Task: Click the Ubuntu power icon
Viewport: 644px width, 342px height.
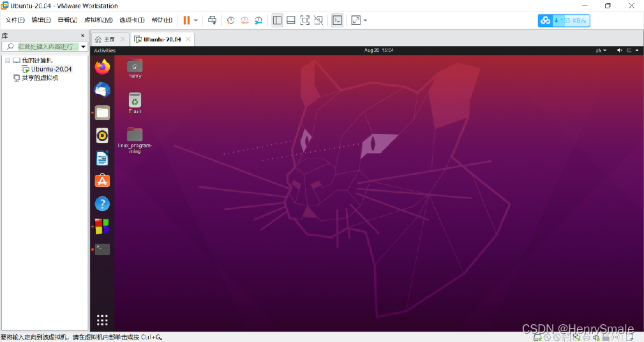Action: click(629, 50)
